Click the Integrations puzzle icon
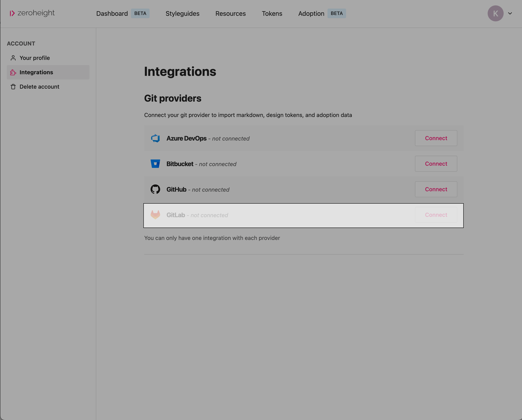The height and width of the screenshot is (420, 522). coord(13,72)
